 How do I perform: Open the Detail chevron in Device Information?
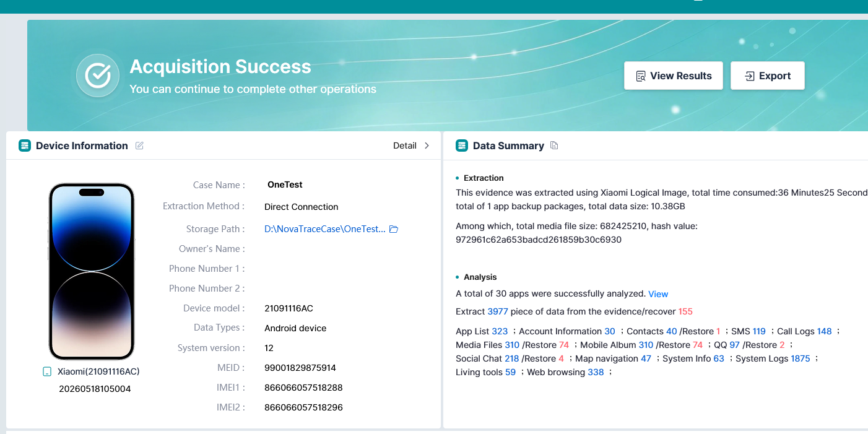tap(427, 145)
